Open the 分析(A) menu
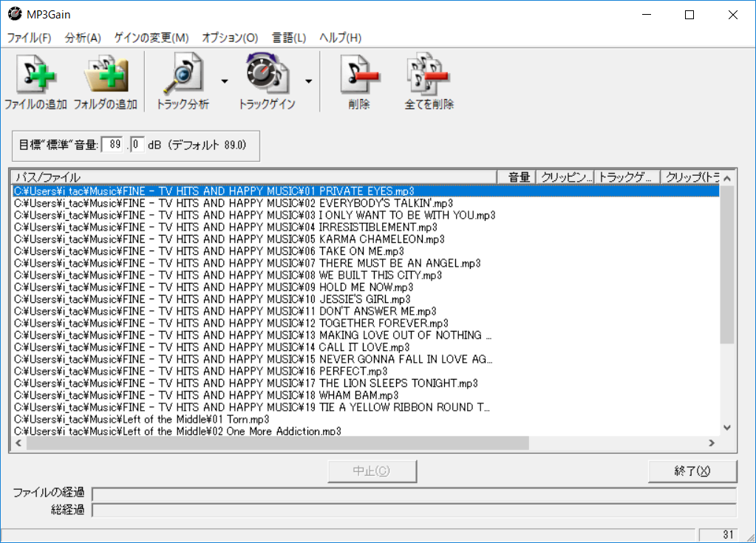This screenshot has width=756, height=543. (81, 37)
